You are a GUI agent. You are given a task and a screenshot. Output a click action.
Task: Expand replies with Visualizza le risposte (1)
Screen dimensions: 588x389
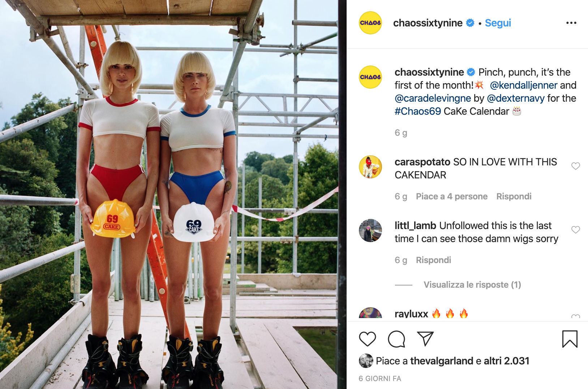[472, 285]
